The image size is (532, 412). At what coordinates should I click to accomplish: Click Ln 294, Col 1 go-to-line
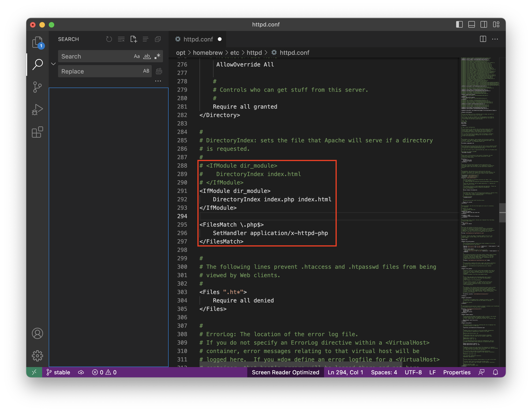tap(345, 372)
